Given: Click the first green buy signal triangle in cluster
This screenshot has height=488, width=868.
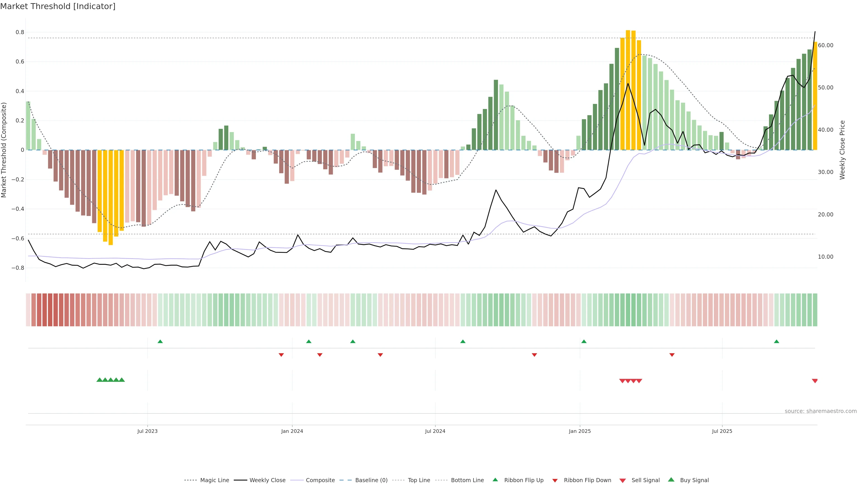Looking at the screenshot, I should [x=99, y=380].
